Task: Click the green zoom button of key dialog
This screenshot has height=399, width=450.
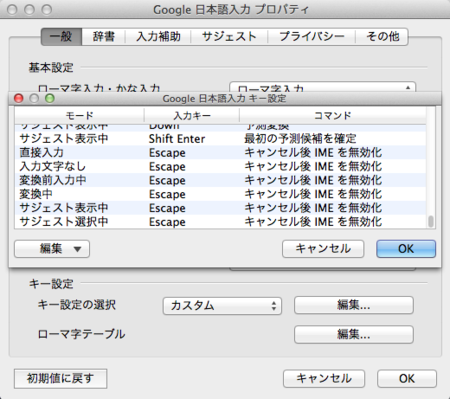Action: point(50,98)
